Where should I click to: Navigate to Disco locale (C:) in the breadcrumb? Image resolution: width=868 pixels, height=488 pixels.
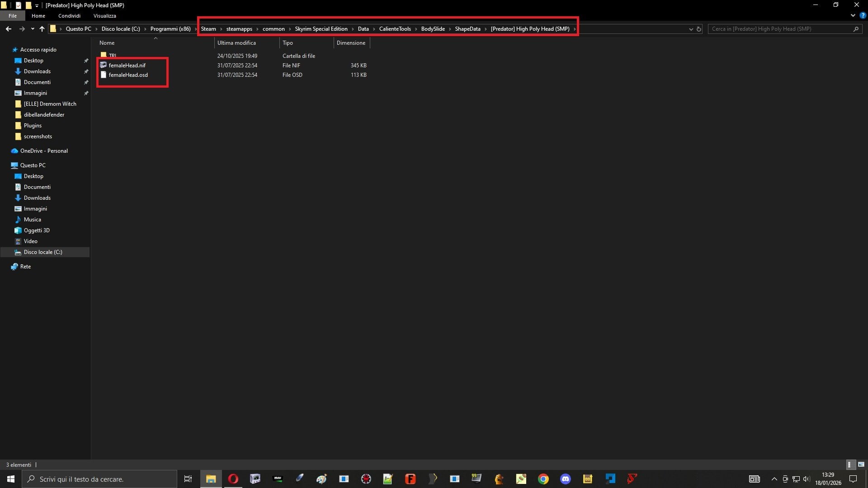[121, 29]
